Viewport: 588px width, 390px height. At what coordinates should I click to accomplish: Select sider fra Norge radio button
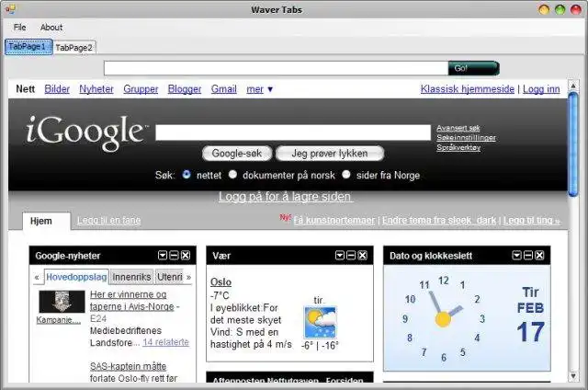[x=346, y=175]
